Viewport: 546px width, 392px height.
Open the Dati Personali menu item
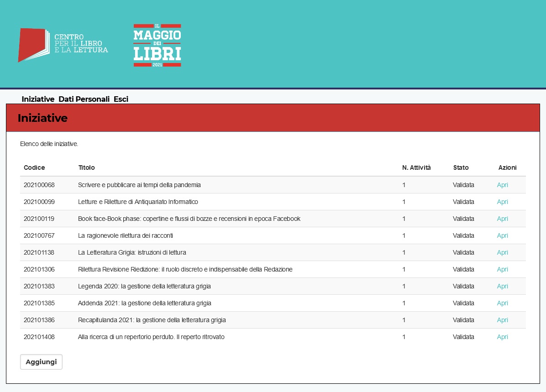[x=84, y=99]
